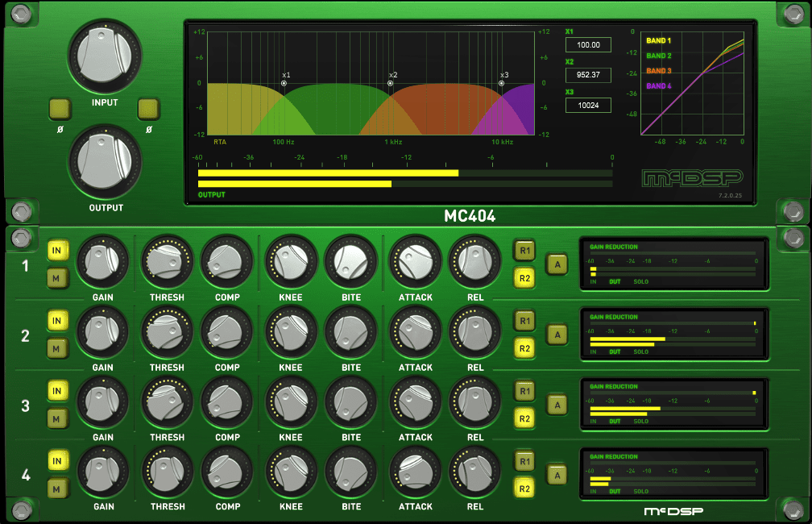This screenshot has height=524, width=812.
Task: Click band 2 GAIN knob
Action: (x=102, y=332)
